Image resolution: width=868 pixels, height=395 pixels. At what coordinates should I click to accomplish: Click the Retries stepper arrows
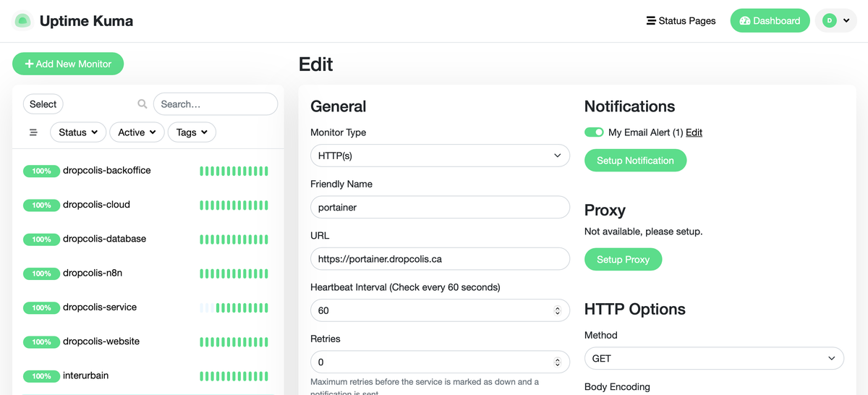(x=557, y=362)
